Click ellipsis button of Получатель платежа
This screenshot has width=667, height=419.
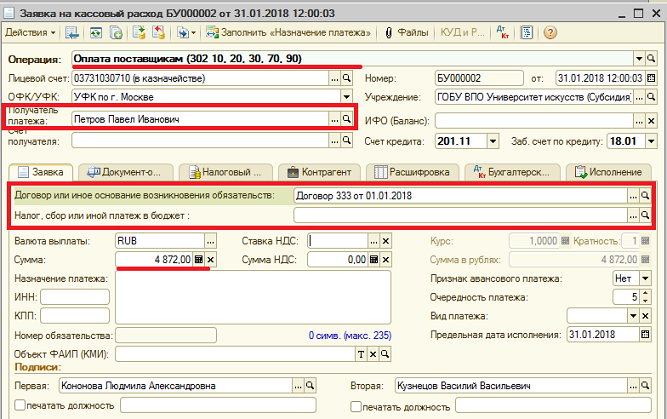coord(335,120)
